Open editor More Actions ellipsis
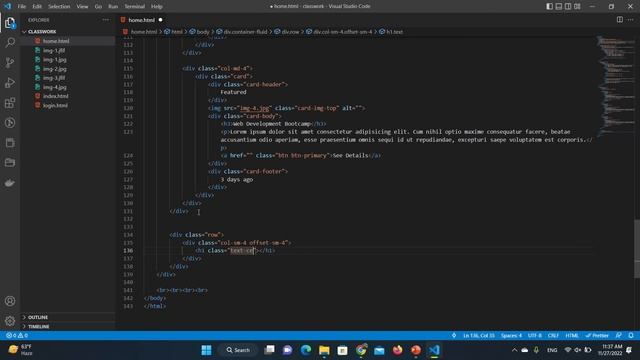 coord(630,20)
